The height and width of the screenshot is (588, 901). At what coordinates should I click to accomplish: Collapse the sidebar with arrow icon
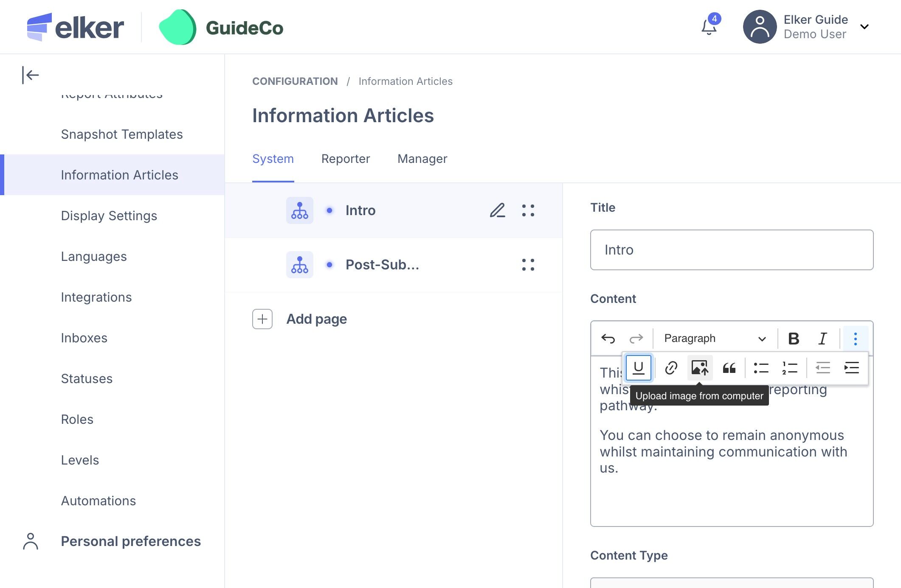[31, 75]
